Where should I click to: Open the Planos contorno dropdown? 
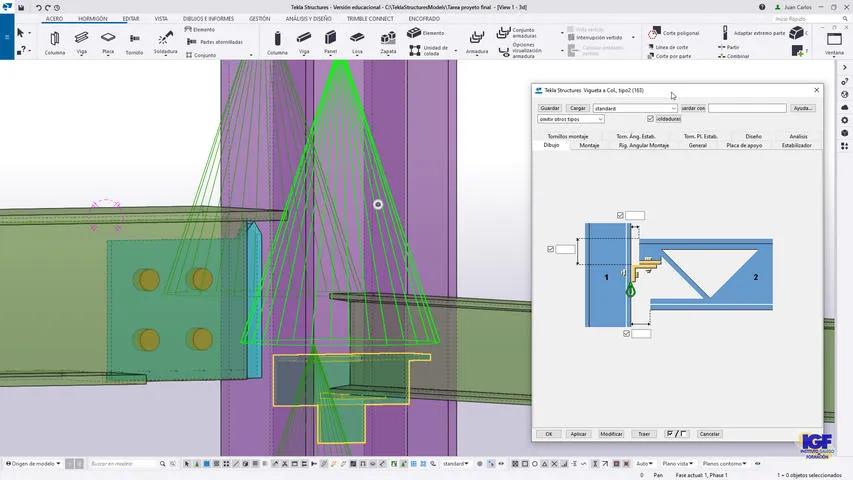[x=724, y=464]
